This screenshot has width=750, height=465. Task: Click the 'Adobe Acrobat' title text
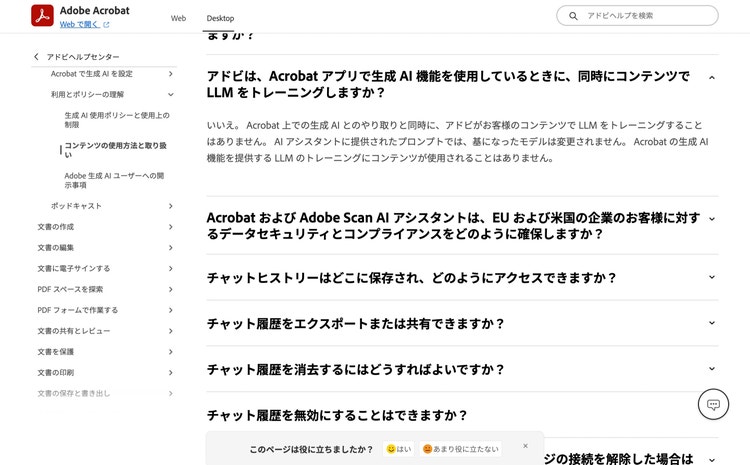tap(95, 11)
